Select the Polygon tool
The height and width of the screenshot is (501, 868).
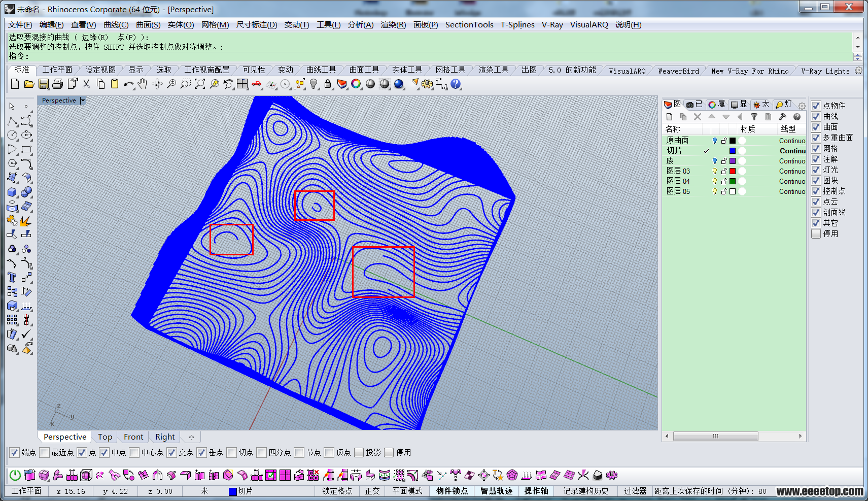[x=12, y=163]
